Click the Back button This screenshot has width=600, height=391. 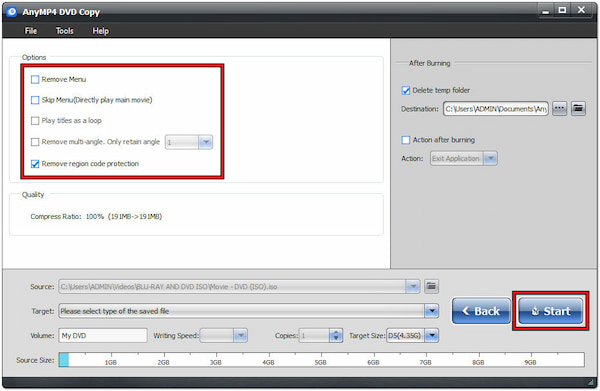(481, 311)
